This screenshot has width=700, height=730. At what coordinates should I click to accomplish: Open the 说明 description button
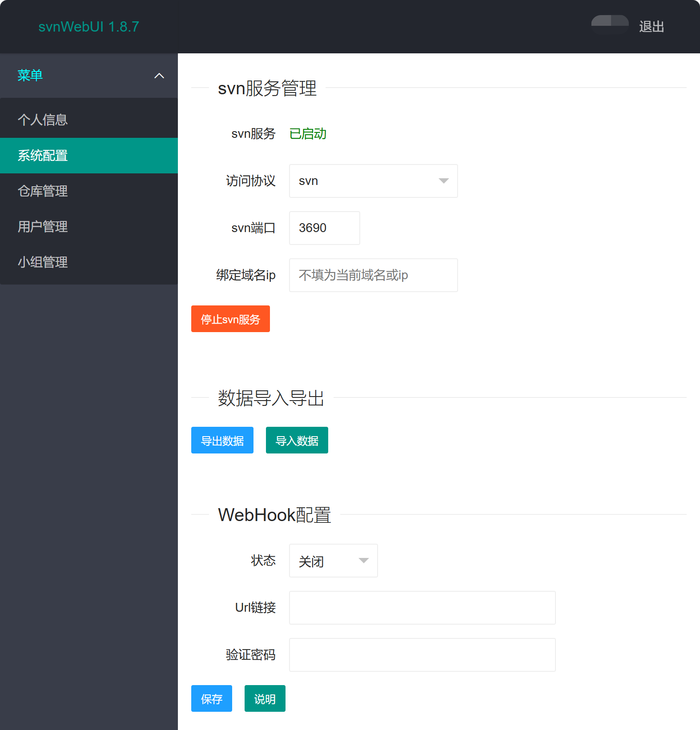pyautogui.click(x=265, y=698)
